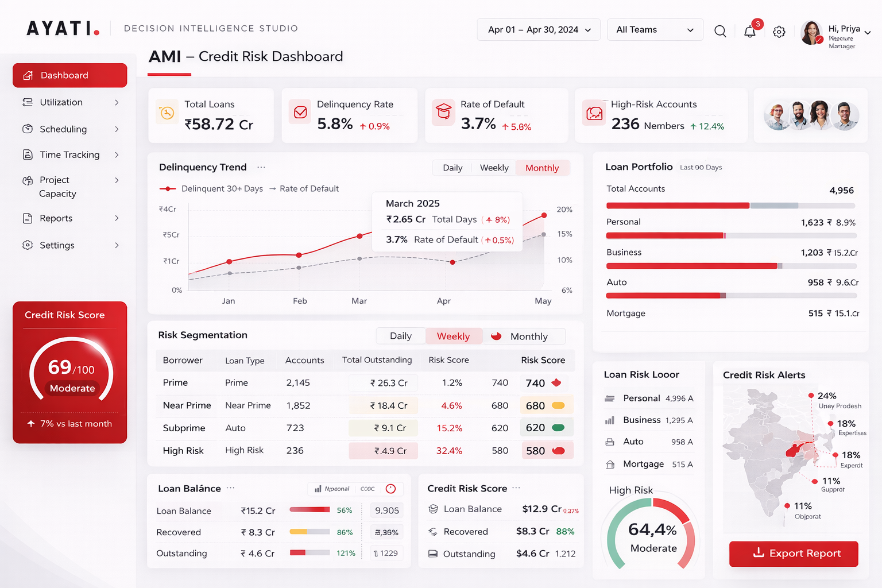The image size is (882, 588).
Task: Open the Scheduling menu item
Action: point(63,129)
